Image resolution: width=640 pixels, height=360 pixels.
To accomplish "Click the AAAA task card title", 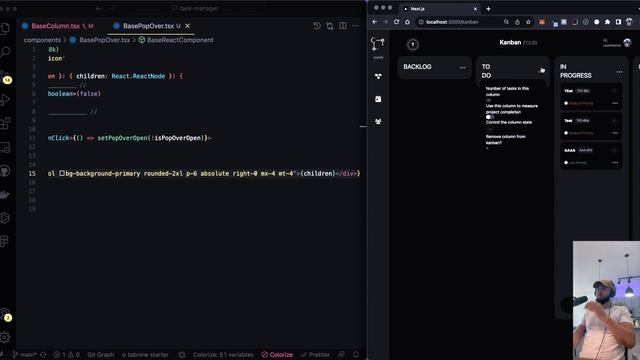I will 570,151.
